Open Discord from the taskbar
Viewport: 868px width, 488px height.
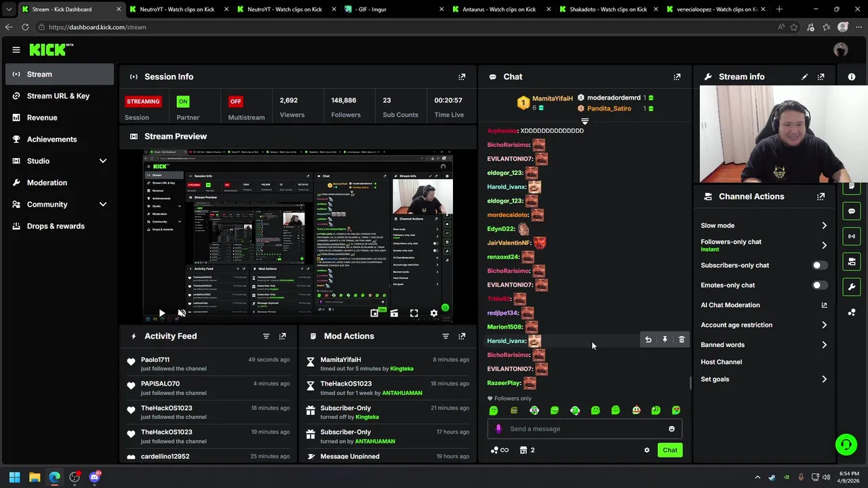(95, 477)
